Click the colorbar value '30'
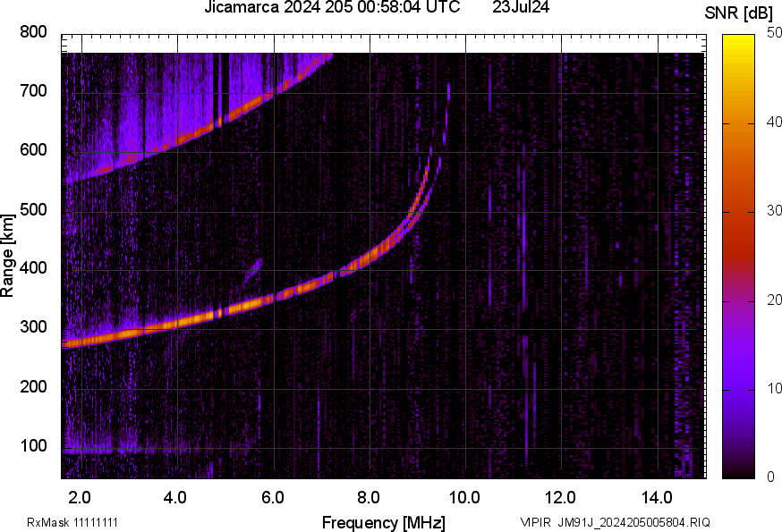Viewport: 782px width, 532px height. tap(774, 211)
